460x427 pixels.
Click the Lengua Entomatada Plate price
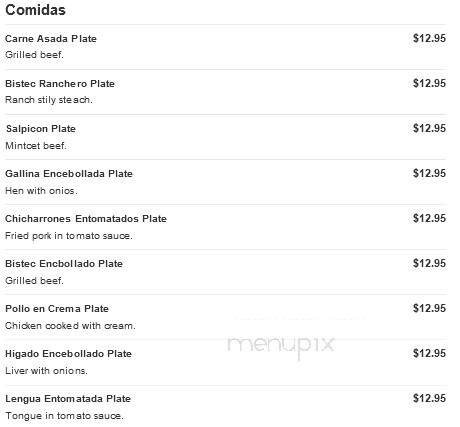tap(429, 398)
